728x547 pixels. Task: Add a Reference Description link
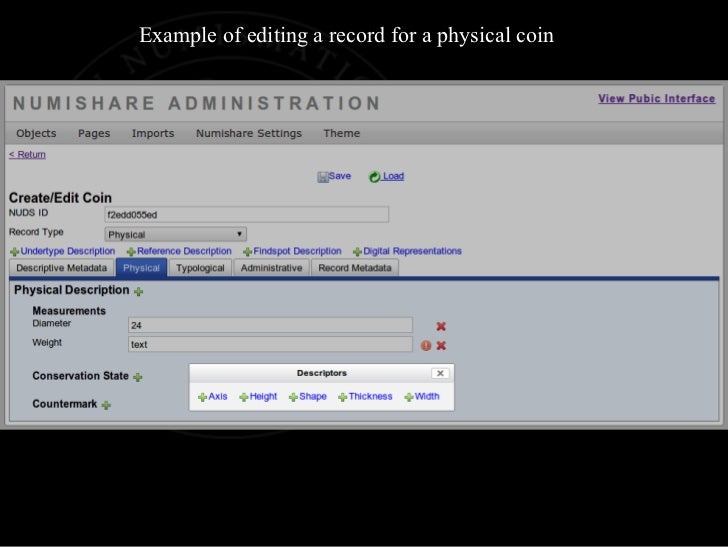(x=184, y=251)
